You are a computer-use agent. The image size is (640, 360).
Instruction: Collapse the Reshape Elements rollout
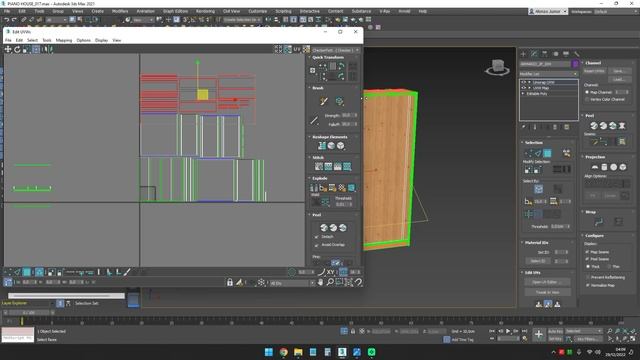click(x=330, y=137)
